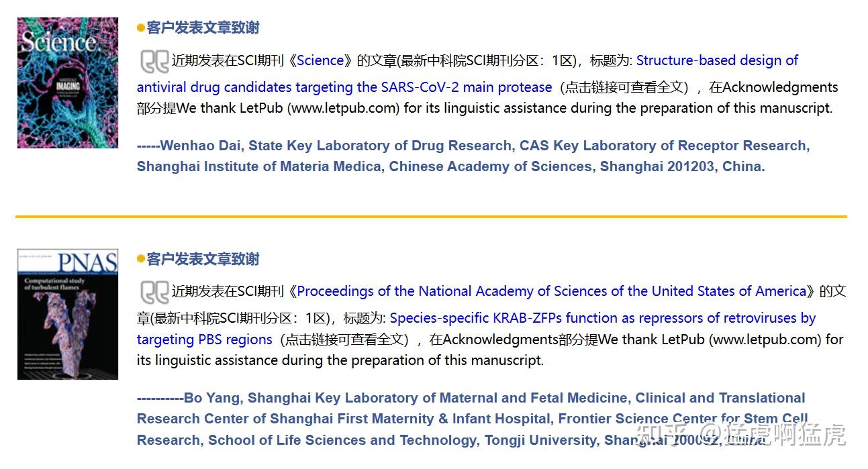
Task: Click www.letpub.com in the PNAS acknowledgment
Action: (765, 340)
